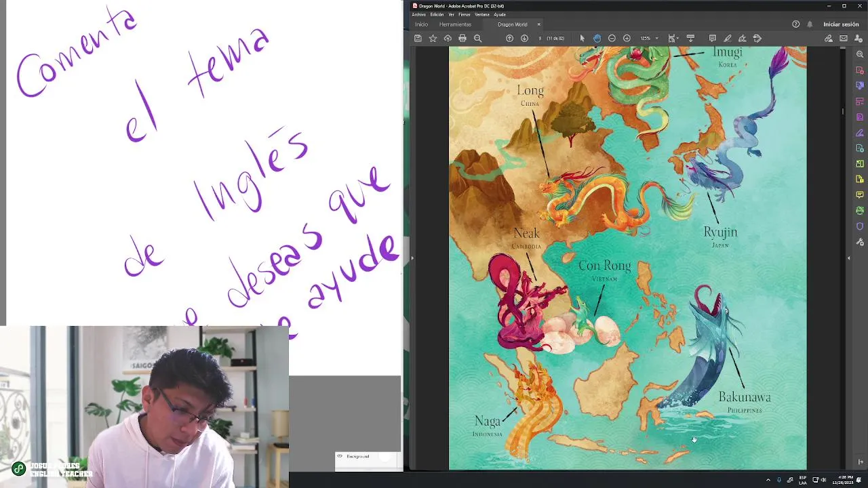Image resolution: width=868 pixels, height=488 pixels.
Task: Open the Firmar menu
Action: pyautogui.click(x=465, y=14)
